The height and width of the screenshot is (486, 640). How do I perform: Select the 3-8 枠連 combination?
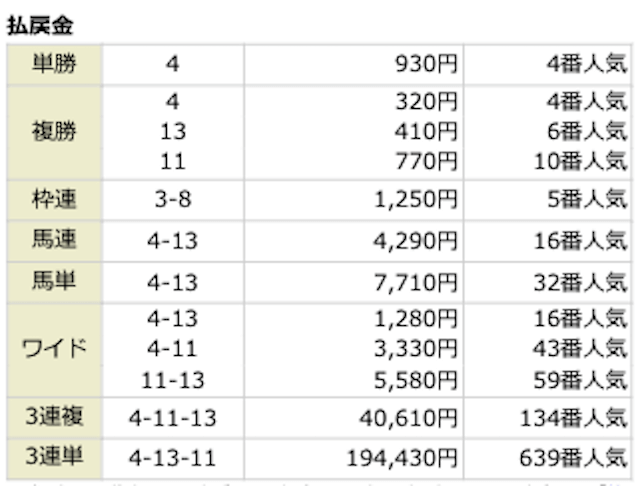[x=173, y=200]
